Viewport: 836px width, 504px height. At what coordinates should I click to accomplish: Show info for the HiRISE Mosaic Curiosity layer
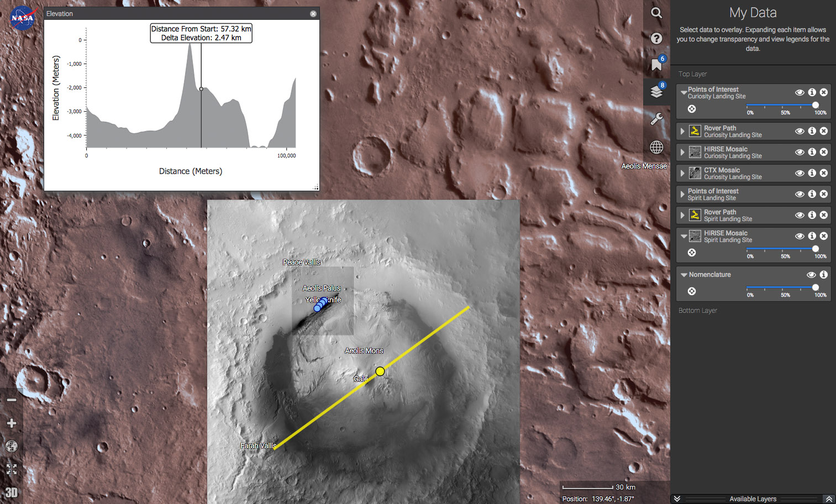(812, 152)
